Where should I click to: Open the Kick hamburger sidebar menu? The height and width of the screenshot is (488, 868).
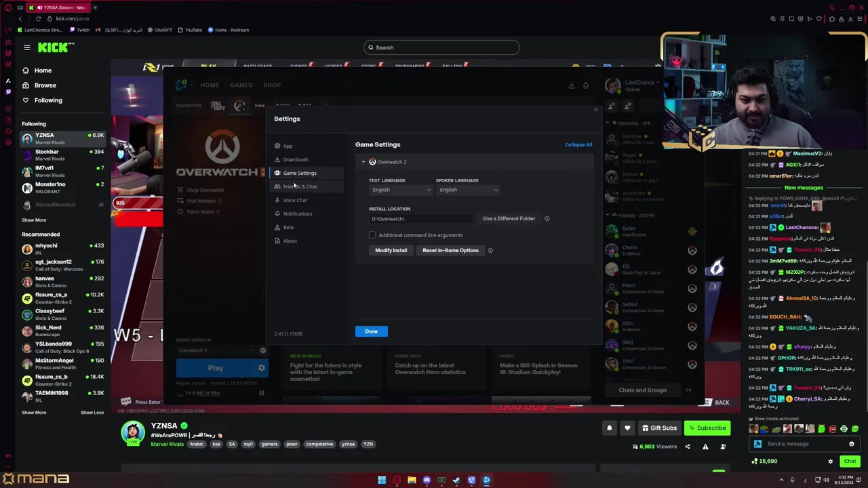(x=26, y=47)
